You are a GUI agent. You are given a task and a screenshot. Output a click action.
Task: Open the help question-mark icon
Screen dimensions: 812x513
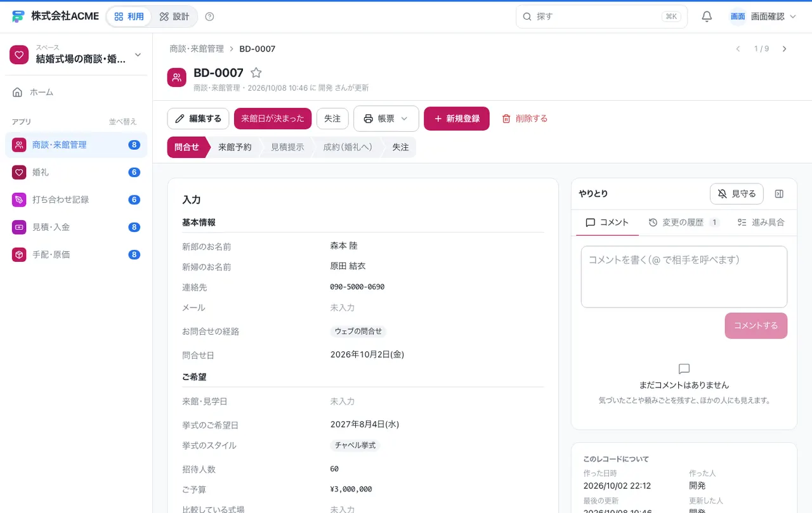pos(210,16)
